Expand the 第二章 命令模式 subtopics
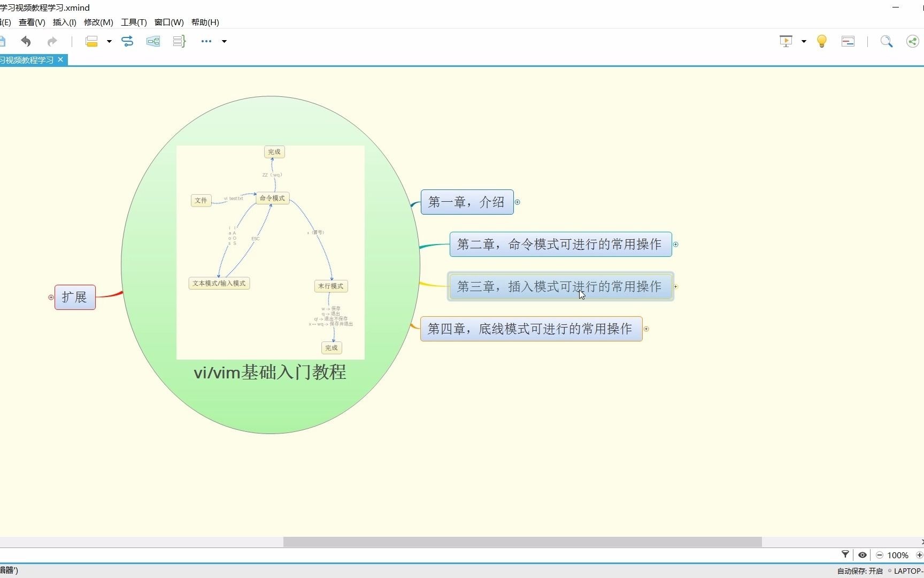The image size is (924, 578). coord(675,244)
